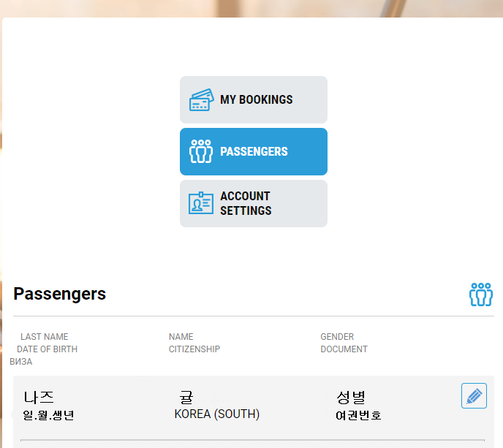Click the ВИЗА column label

tap(21, 362)
